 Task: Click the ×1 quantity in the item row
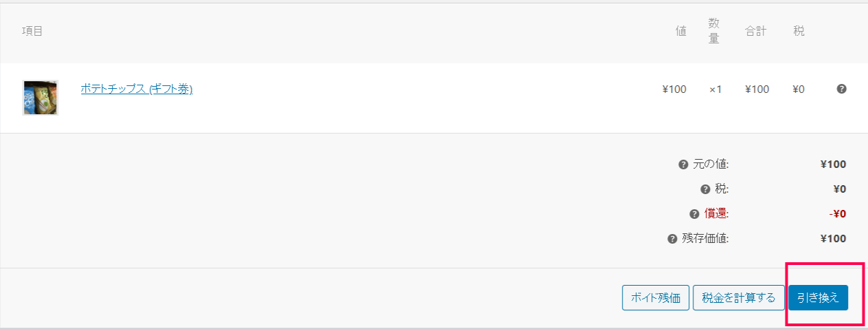click(x=715, y=89)
